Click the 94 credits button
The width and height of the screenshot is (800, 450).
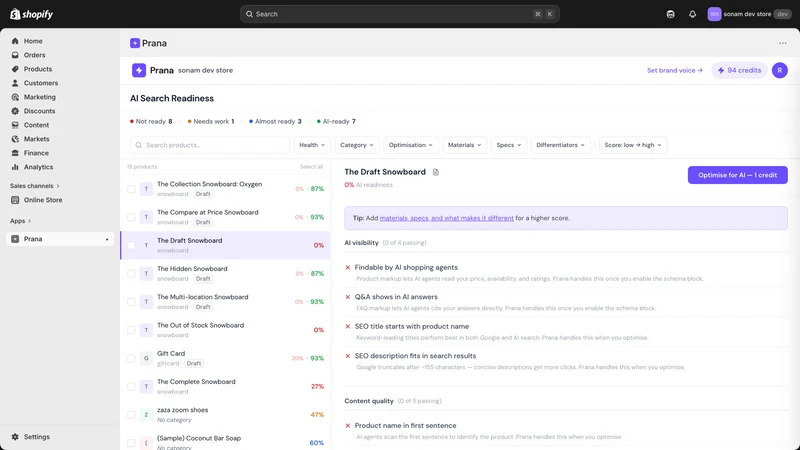[739, 70]
